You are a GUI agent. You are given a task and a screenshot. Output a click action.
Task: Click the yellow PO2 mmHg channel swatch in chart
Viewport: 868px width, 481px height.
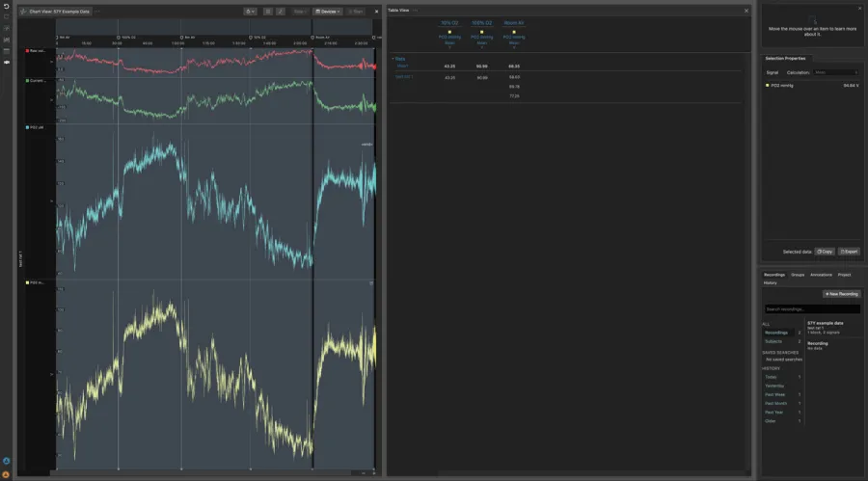(27, 282)
